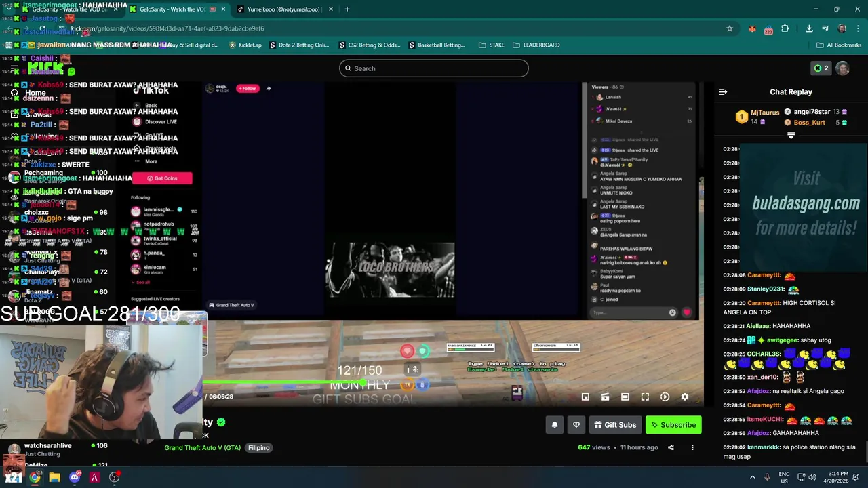
Task: Close the GeloSanity VOD browser tab
Action: pos(223,9)
